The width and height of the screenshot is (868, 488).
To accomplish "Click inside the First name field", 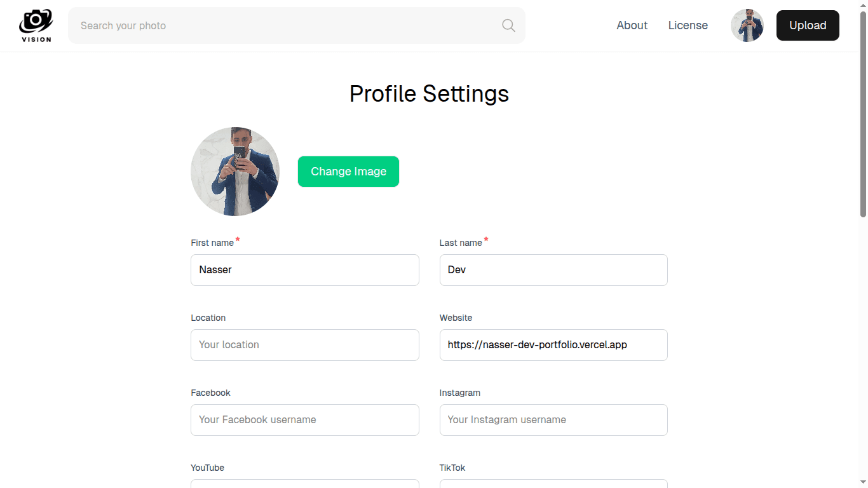I will 305,269.
